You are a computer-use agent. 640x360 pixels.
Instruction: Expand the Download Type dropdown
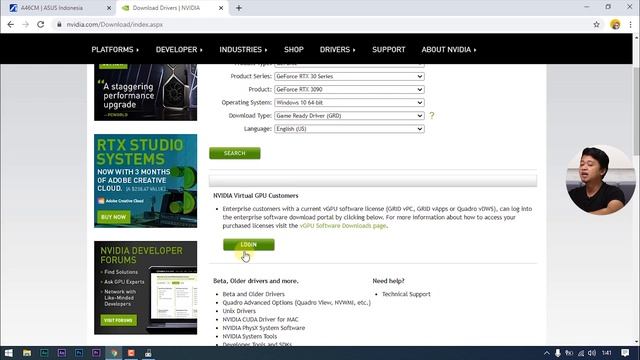[349, 116]
